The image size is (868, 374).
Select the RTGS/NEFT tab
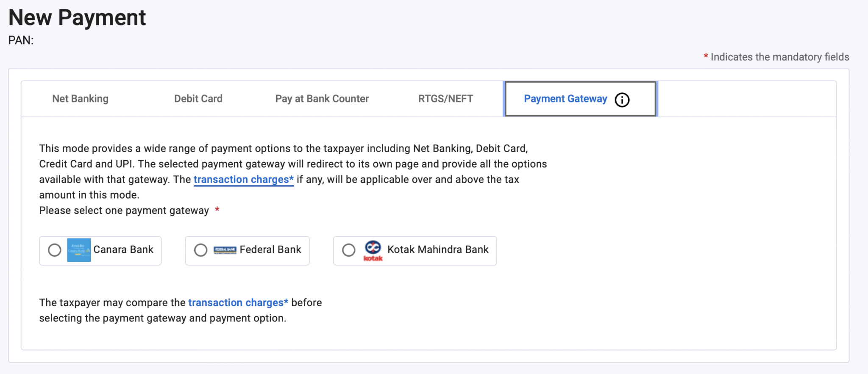click(445, 99)
